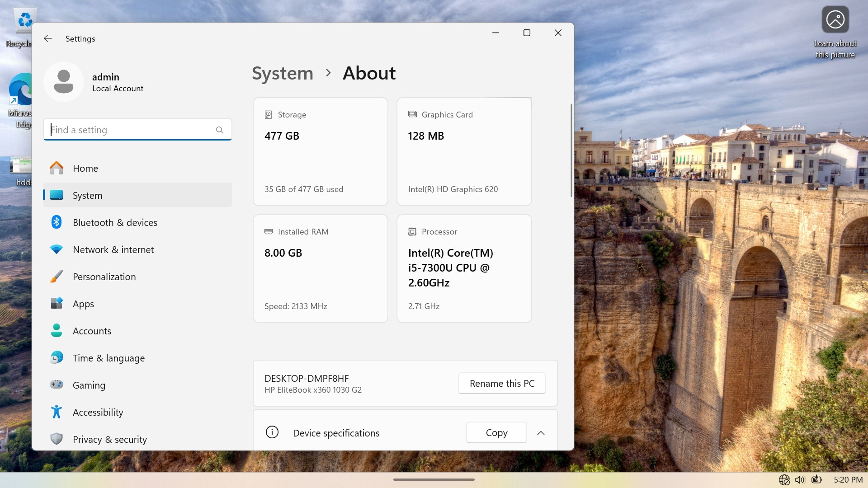Open Time & language settings

pyautogui.click(x=108, y=358)
